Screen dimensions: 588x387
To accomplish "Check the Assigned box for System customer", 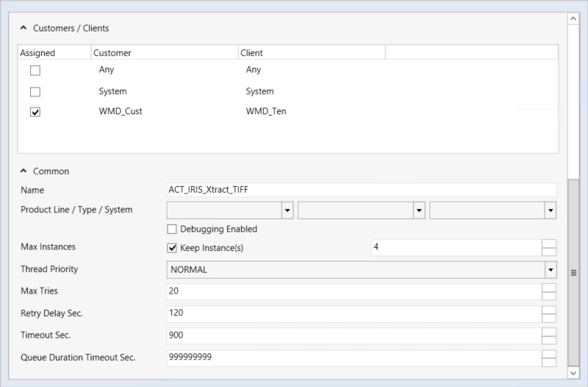I will pos(35,92).
